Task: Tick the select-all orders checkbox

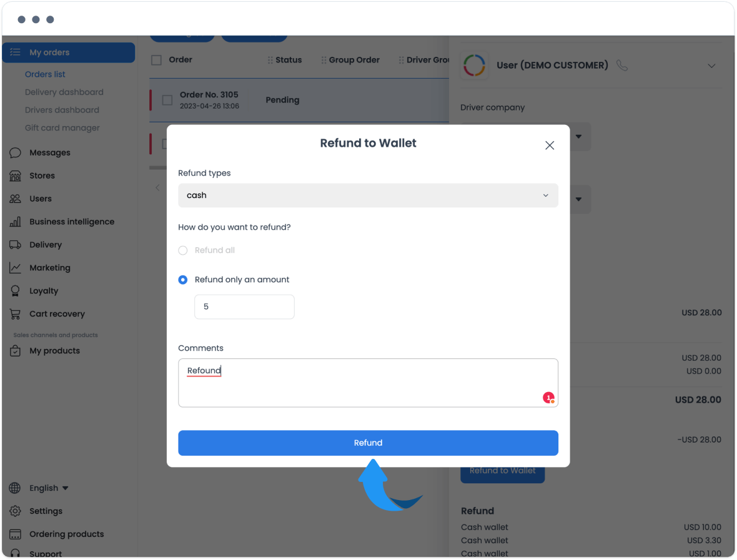Action: tap(157, 60)
